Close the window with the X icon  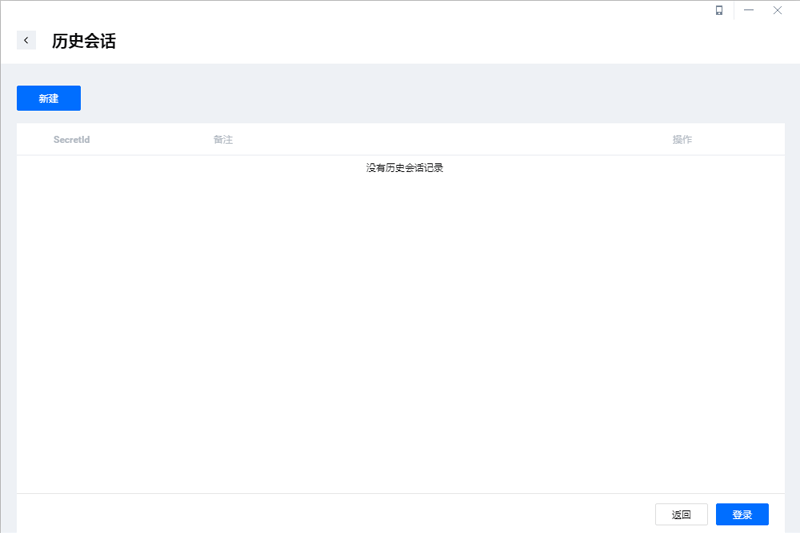(777, 10)
